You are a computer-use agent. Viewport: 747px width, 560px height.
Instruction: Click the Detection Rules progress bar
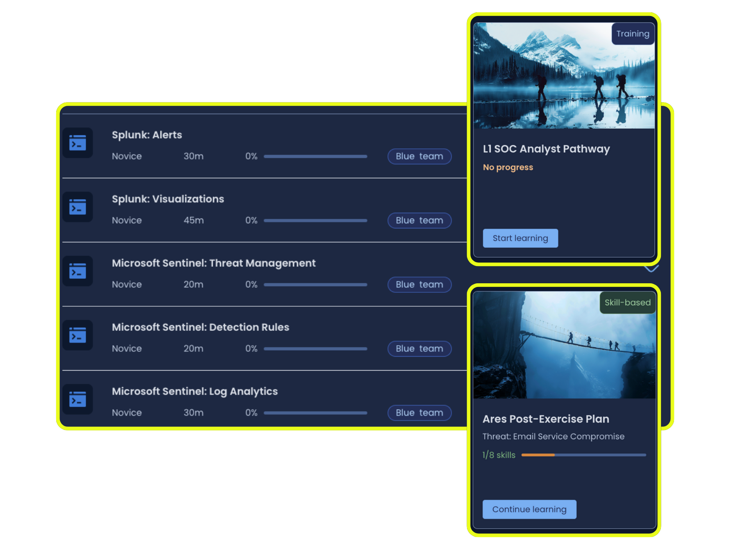pos(315,349)
